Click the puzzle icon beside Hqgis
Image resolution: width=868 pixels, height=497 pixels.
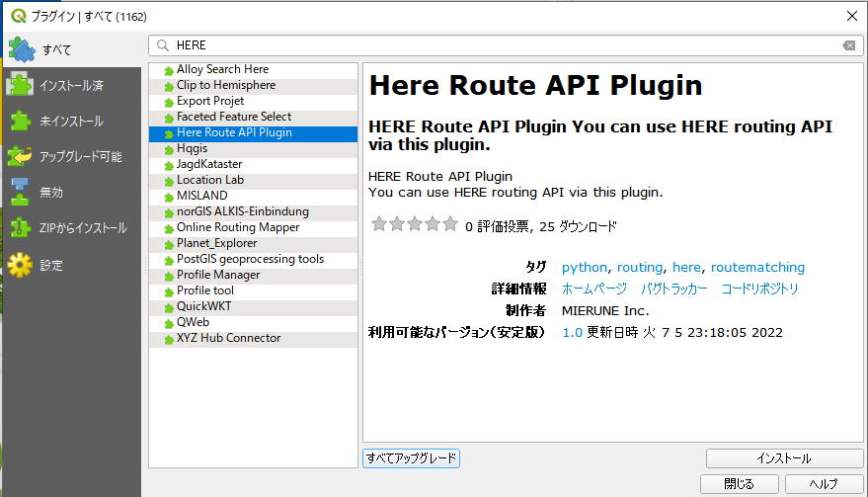tap(169, 149)
